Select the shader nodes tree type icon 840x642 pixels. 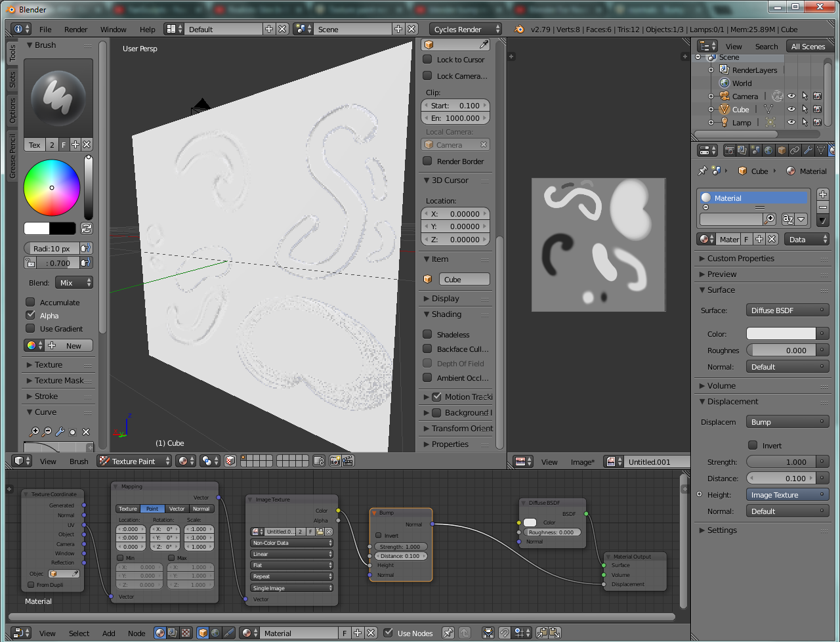(x=160, y=633)
